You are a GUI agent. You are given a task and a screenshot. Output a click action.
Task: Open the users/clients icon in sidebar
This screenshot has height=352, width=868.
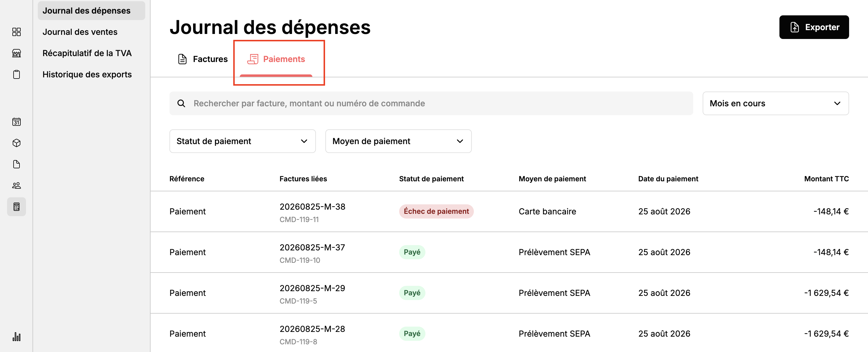16,185
